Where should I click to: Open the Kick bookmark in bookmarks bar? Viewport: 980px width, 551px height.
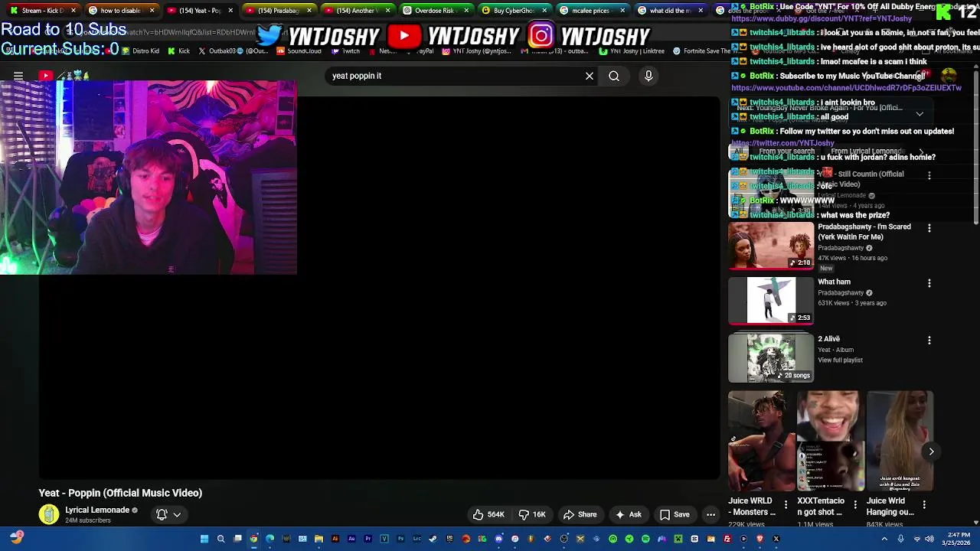[179, 51]
